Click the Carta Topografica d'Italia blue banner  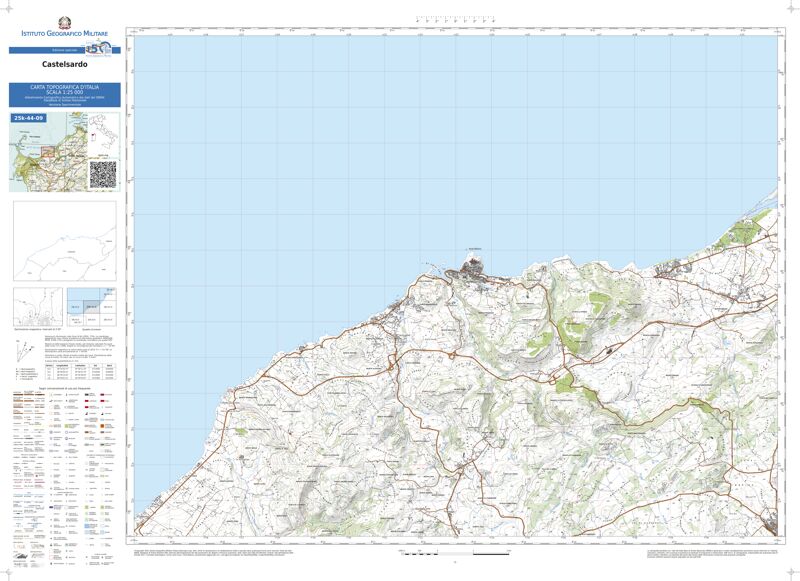click(65, 95)
